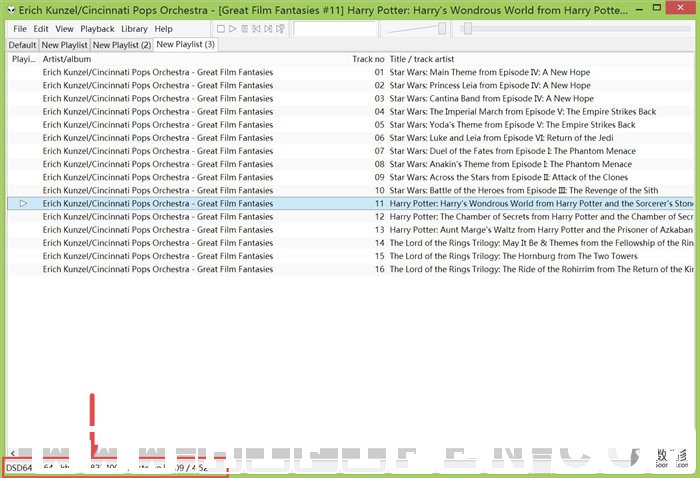Open the Playback menu
Viewport: 700px width, 478px height.
click(x=97, y=29)
